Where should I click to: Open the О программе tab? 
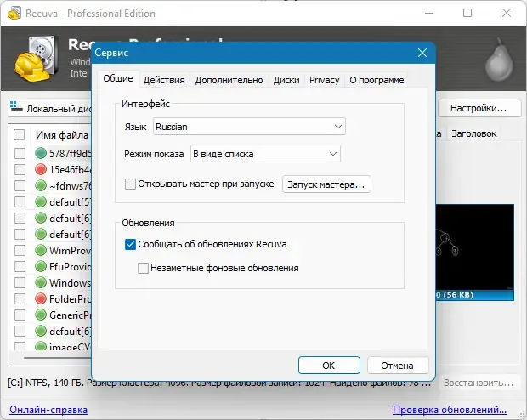click(x=377, y=81)
